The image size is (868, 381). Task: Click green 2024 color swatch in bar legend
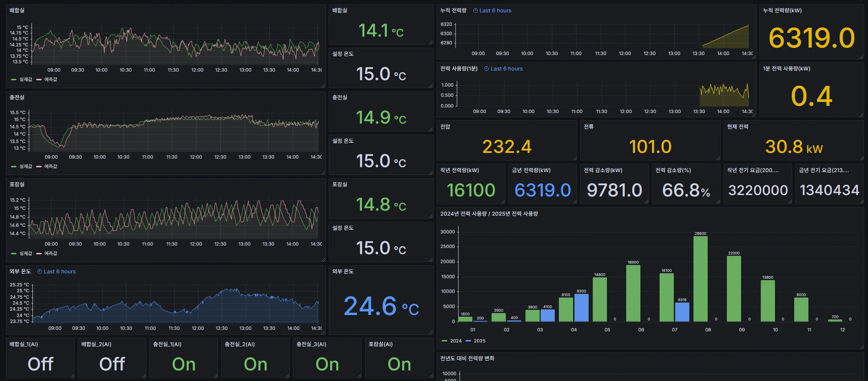tap(444, 341)
